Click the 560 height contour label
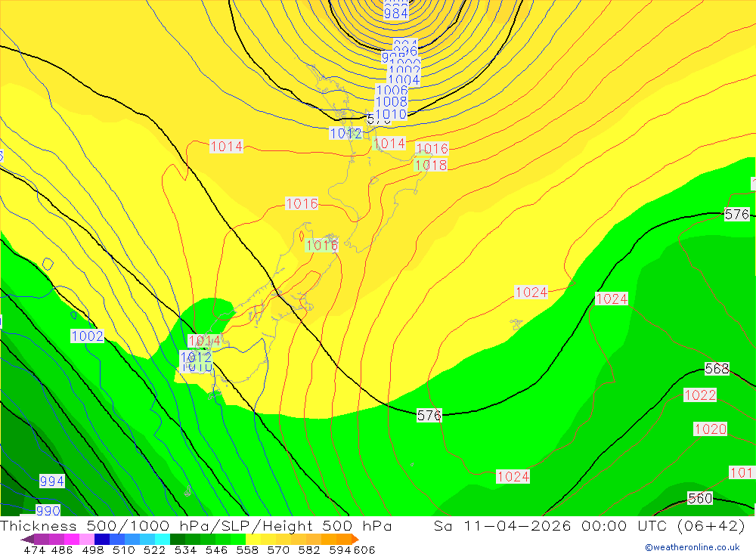Image resolution: width=756 pixels, height=554 pixels. pyautogui.click(x=700, y=499)
